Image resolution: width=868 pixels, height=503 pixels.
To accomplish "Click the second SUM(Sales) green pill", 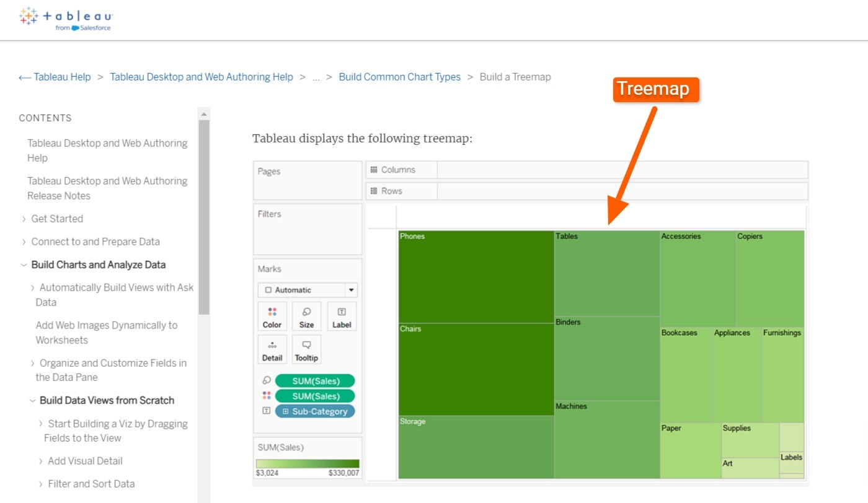I will (x=315, y=396).
